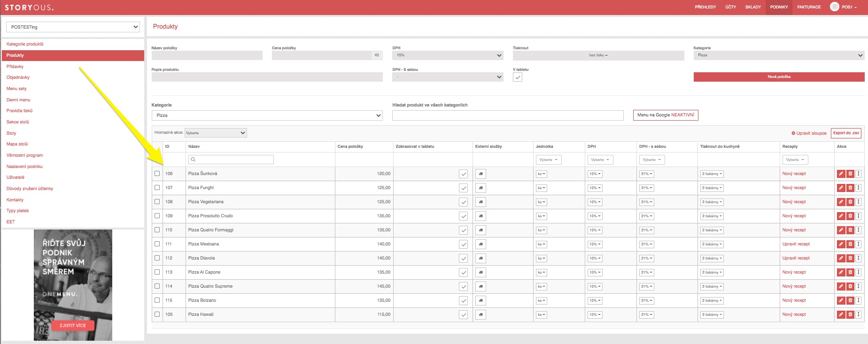
Task: Click reorder arrow for Pizza Hawaii
Action: [858, 314]
